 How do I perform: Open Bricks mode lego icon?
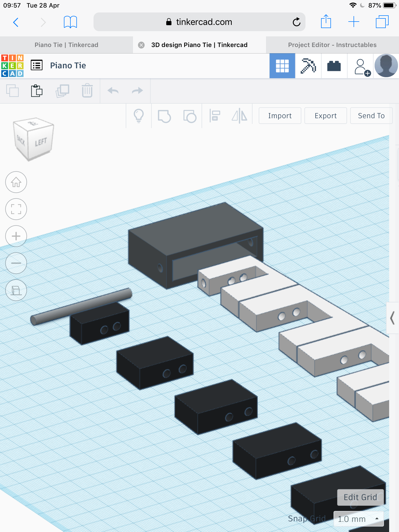[x=334, y=66]
